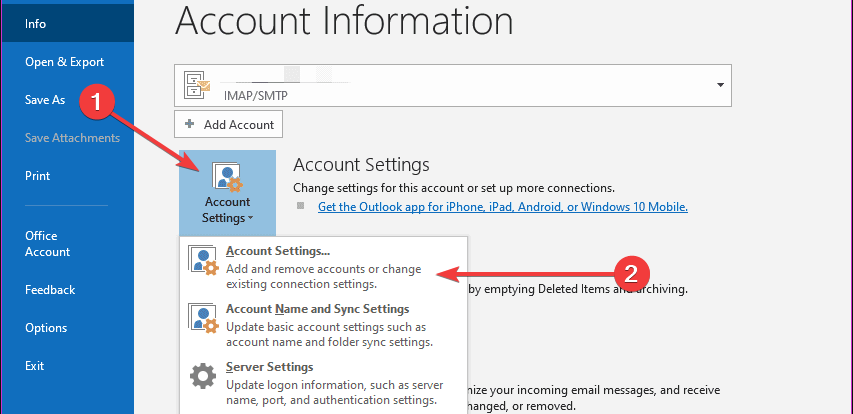The height and width of the screenshot is (414, 853).
Task: Click the IMAP/SMTP account type text
Action: pos(256,96)
